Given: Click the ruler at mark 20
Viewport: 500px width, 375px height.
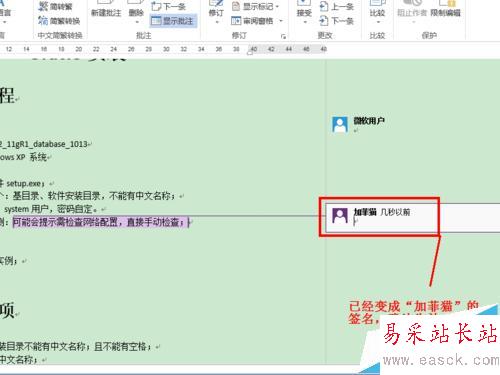Looking at the screenshot, I should point(79,49).
